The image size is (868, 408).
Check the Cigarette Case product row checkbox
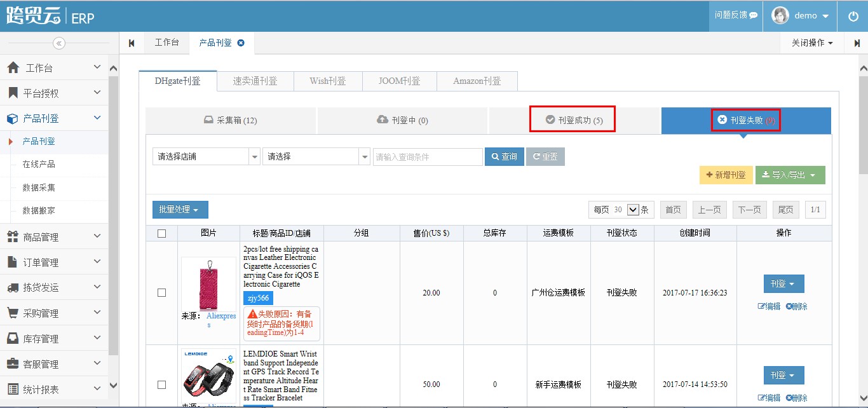coord(161,292)
